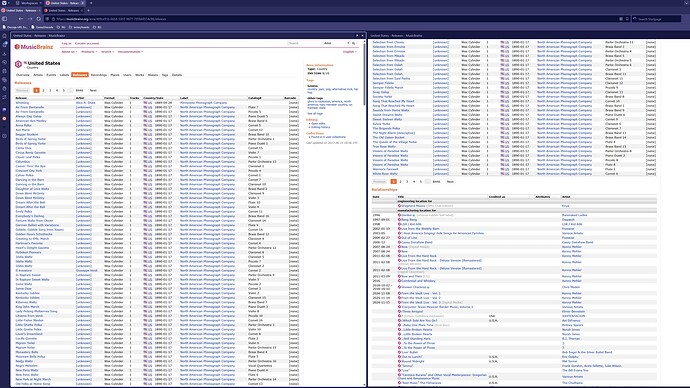This screenshot has width=690, height=388.
Task: Go forward with the Forward arrow
Action: [30, 19]
